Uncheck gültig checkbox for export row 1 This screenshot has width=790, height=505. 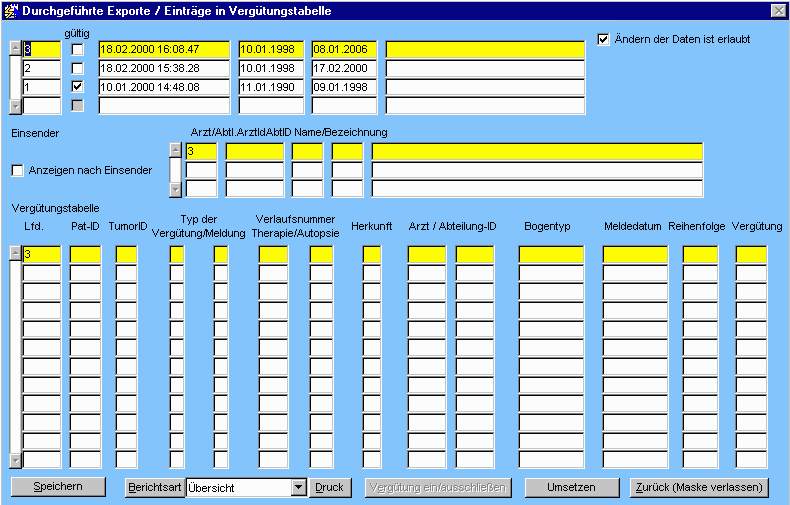tap(78, 87)
